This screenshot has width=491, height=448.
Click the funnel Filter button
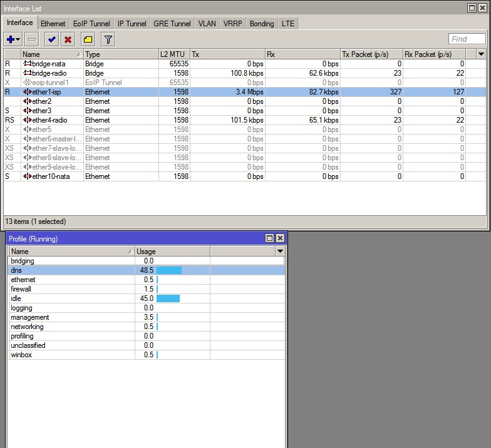tap(108, 39)
